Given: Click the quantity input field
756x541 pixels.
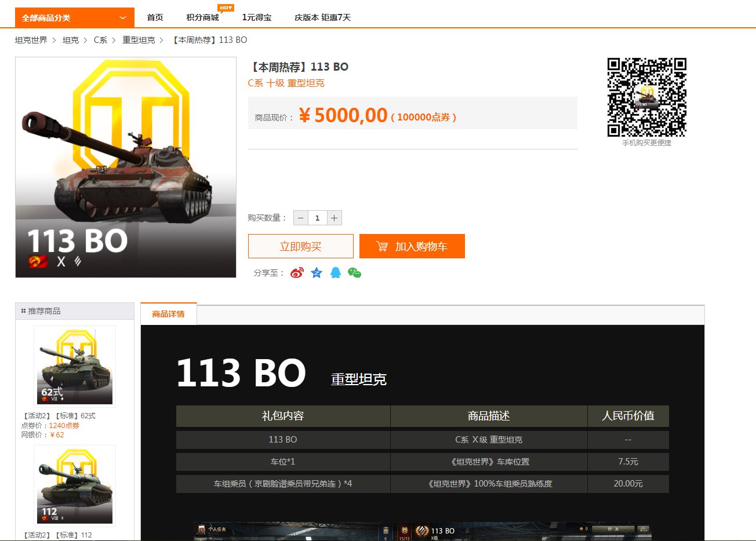Looking at the screenshot, I should 317,218.
